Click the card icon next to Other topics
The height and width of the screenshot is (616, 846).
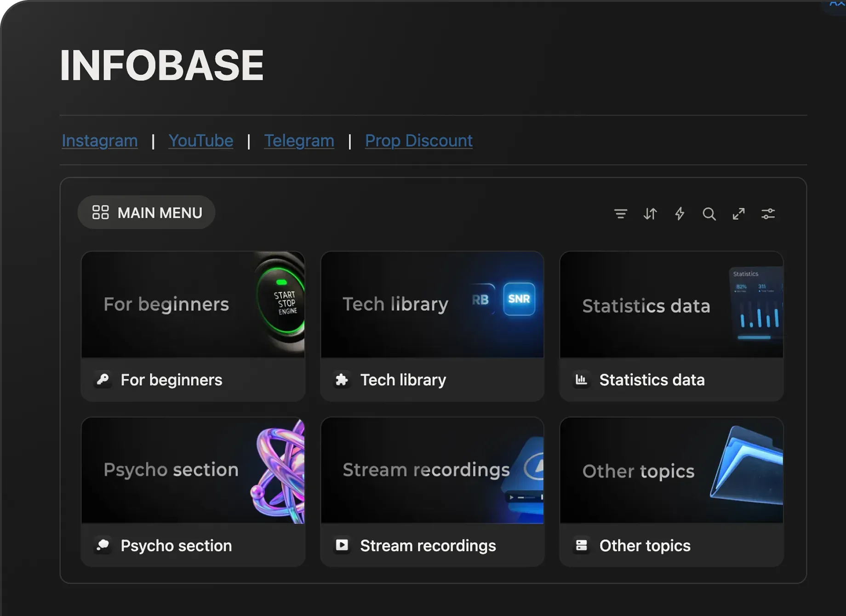point(581,546)
